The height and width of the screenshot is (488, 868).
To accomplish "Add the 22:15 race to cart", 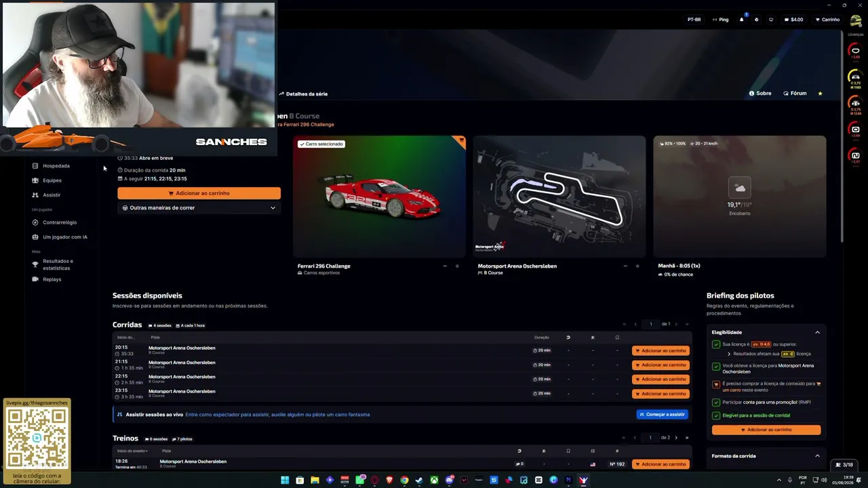I will coord(660,380).
